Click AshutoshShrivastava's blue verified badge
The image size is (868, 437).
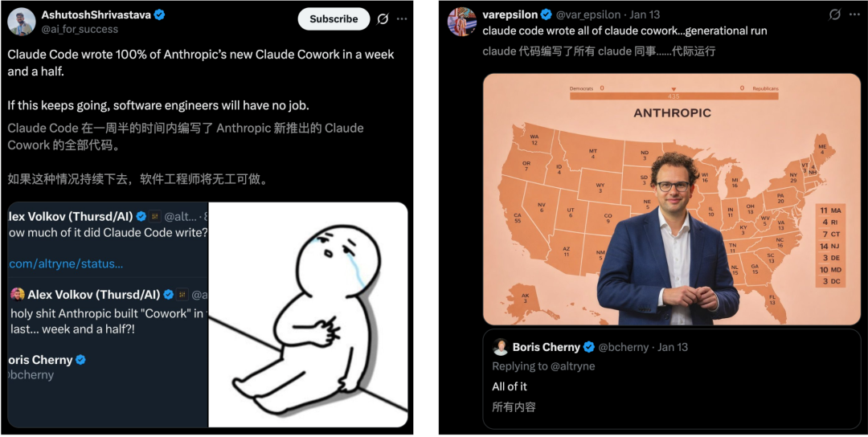(x=159, y=15)
